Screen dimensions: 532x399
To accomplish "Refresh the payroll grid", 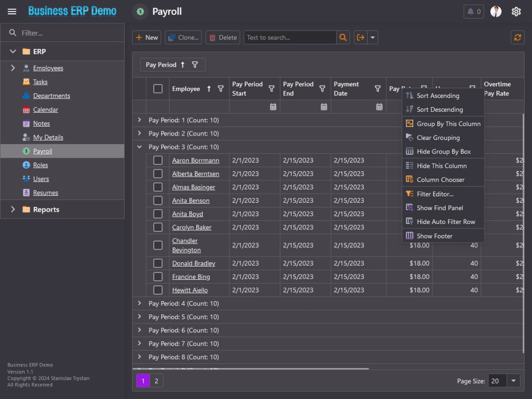I will point(518,37).
